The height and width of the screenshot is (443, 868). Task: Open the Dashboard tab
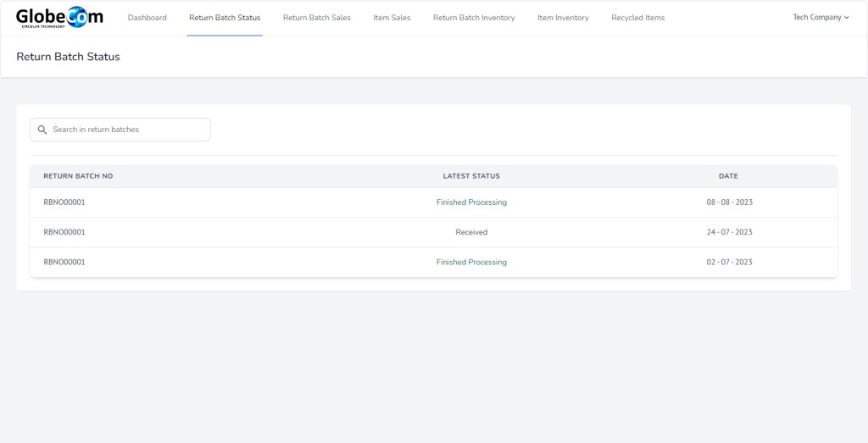click(x=147, y=18)
